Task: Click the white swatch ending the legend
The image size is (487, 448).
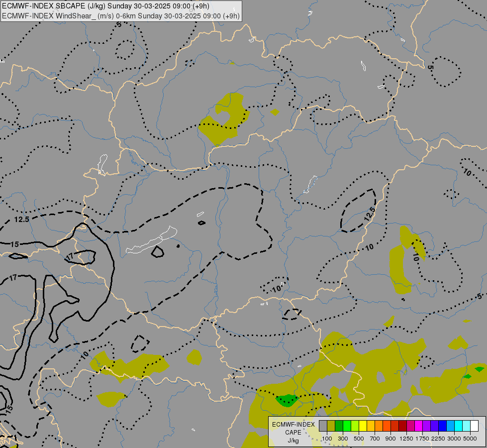Action: pos(475,426)
